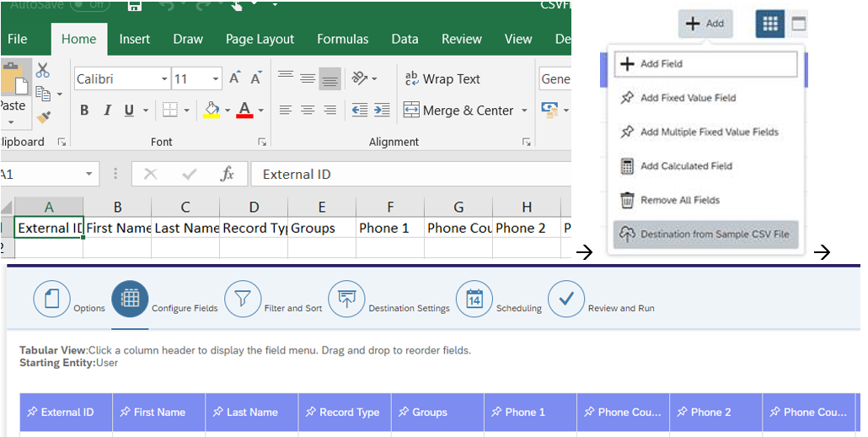Click the Add button
This screenshot has width=868, height=437.
click(705, 24)
